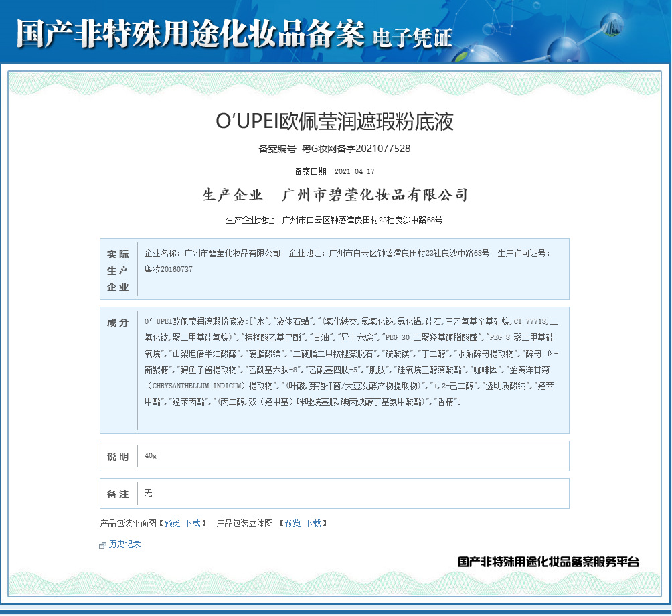Open the 历史记录 link
The width and height of the screenshot is (672, 616).
tap(124, 544)
